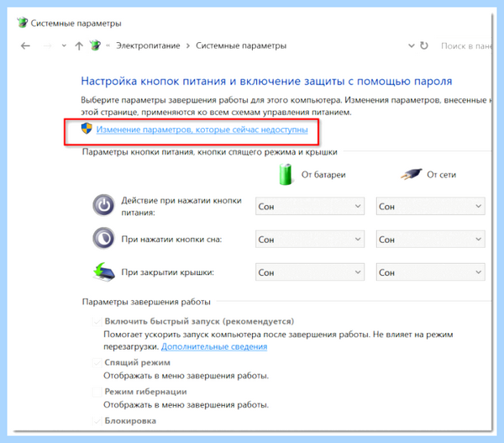Viewport: 504px width, 443px height.
Task: Open link Изменение параметров, которые сейчас недоступны
Action: pyautogui.click(x=202, y=129)
